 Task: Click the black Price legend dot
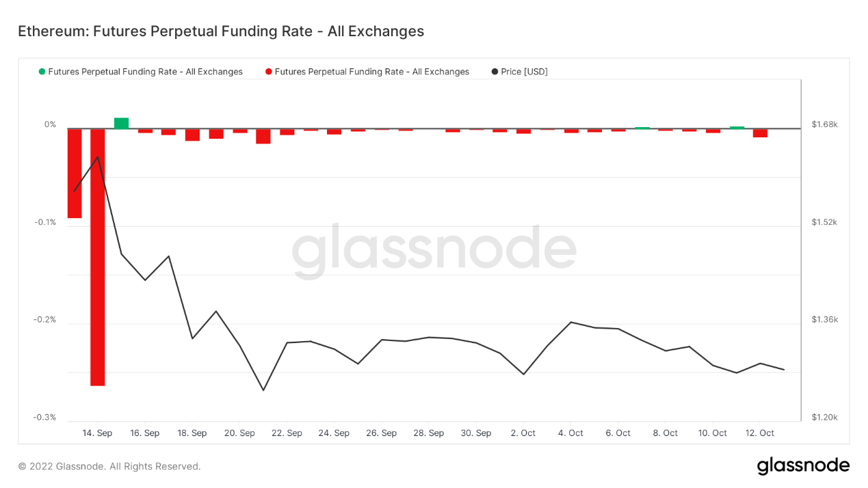pyautogui.click(x=495, y=72)
